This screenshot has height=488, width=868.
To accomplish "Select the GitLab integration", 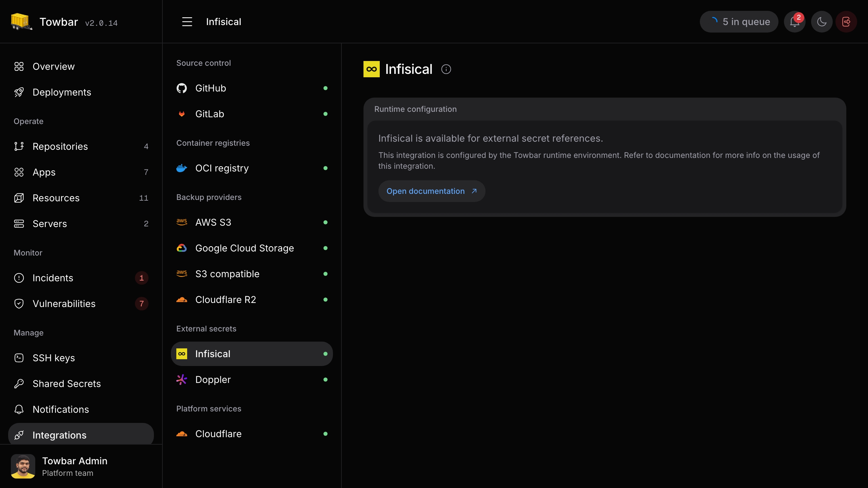I will pyautogui.click(x=252, y=114).
